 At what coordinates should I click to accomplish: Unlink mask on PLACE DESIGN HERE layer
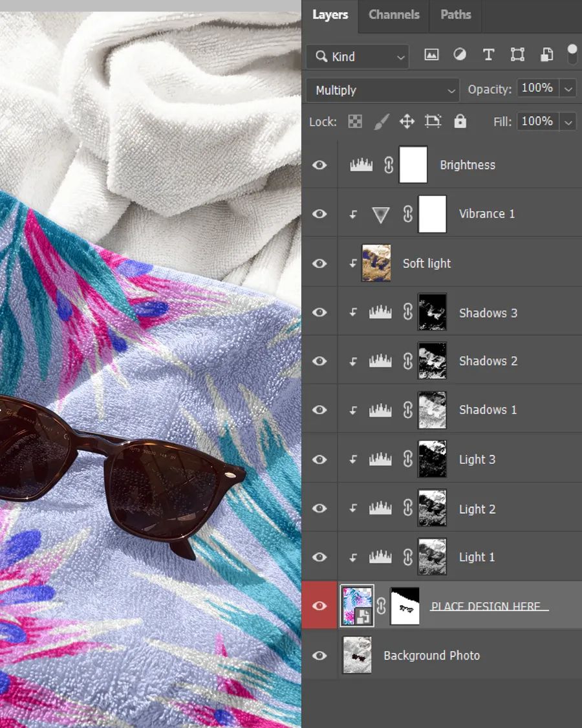(381, 606)
